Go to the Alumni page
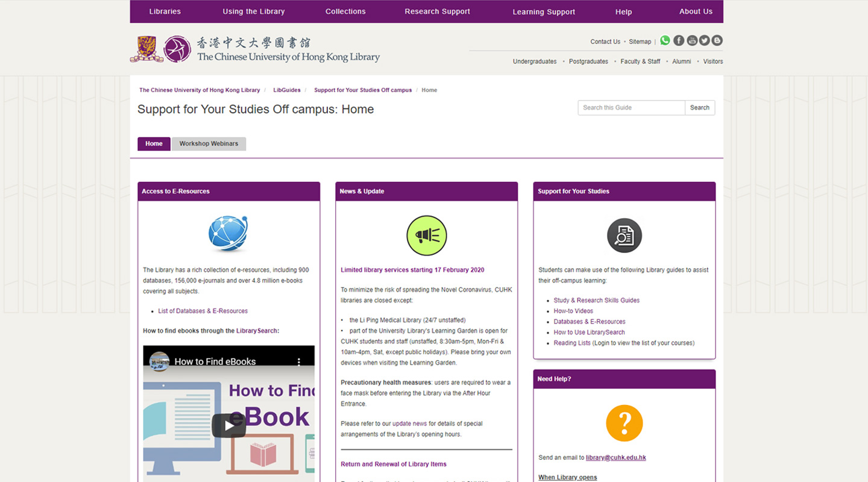The image size is (868, 482). [682, 61]
